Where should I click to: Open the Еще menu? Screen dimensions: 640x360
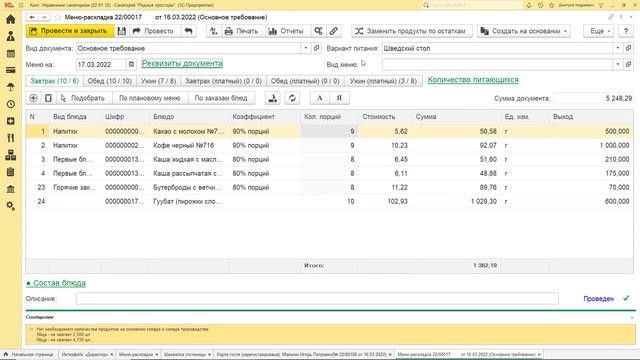599,31
